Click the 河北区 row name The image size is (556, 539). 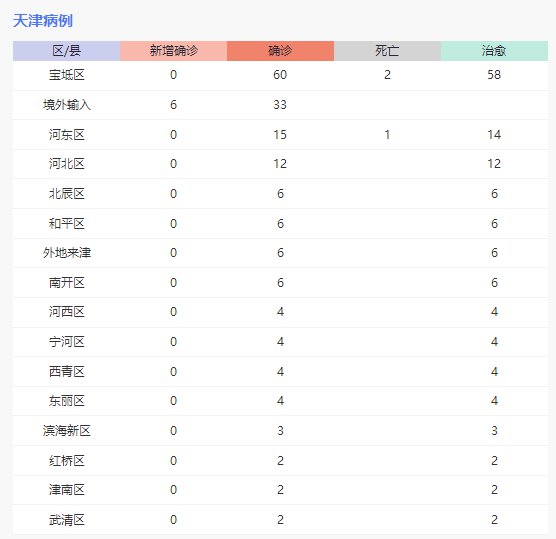[x=67, y=164]
